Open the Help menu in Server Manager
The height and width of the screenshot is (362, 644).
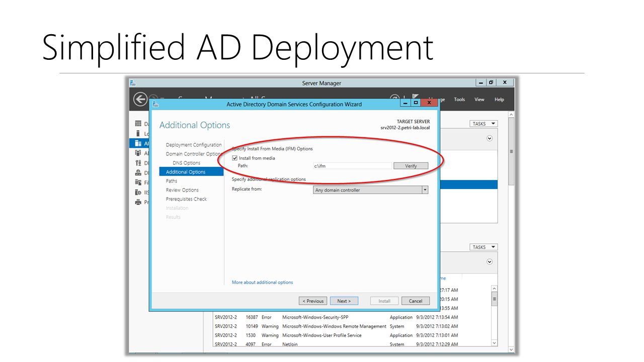pos(499,100)
